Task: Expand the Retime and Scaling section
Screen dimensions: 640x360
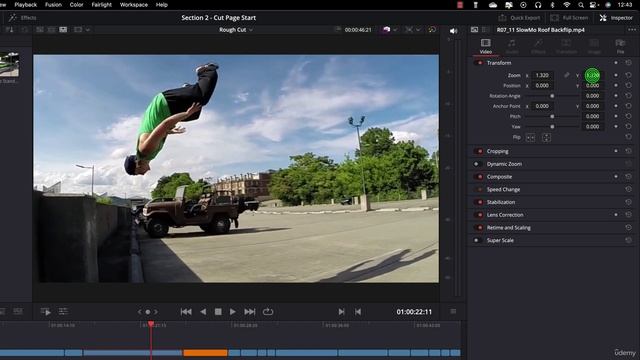Action: click(x=509, y=228)
